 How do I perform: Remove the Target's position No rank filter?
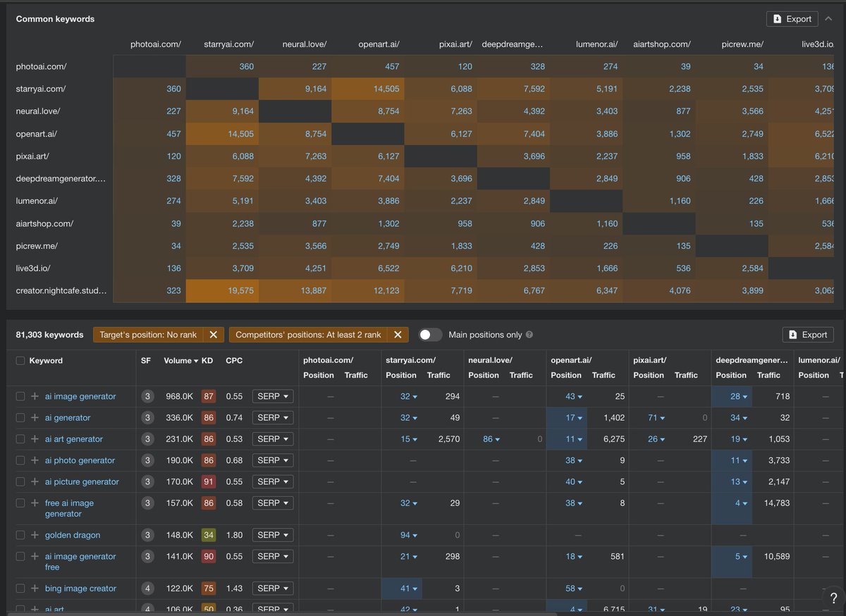pos(213,335)
